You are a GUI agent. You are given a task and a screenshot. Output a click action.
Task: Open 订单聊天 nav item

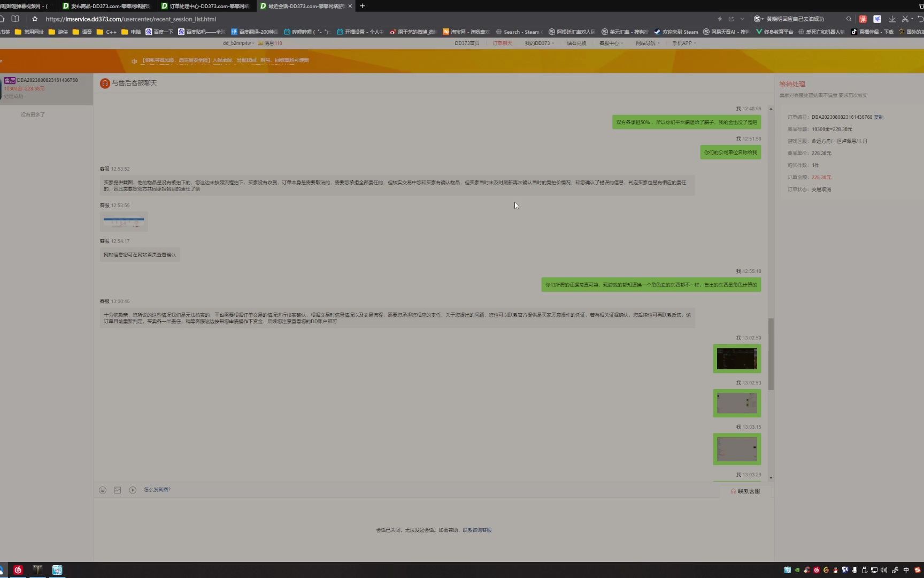(x=502, y=43)
